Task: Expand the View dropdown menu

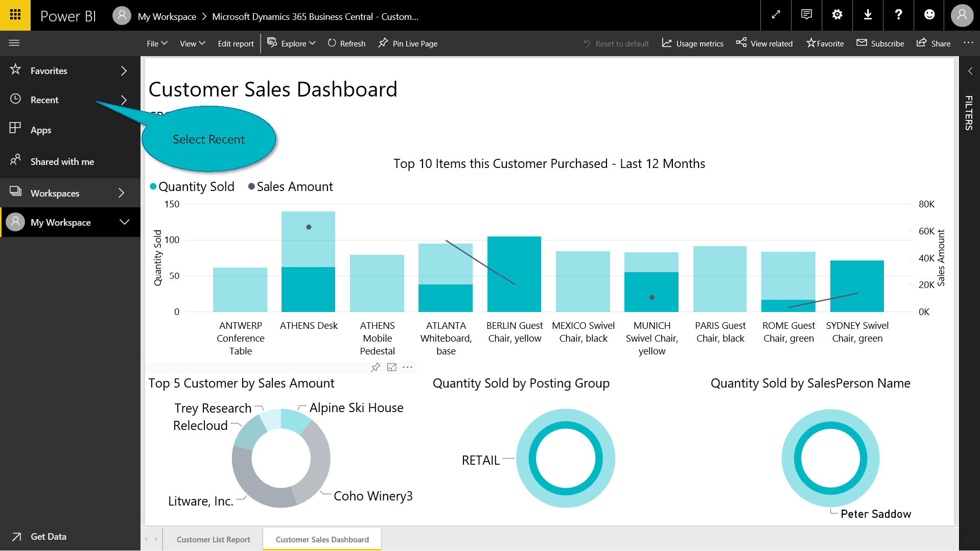Action: 192,43
